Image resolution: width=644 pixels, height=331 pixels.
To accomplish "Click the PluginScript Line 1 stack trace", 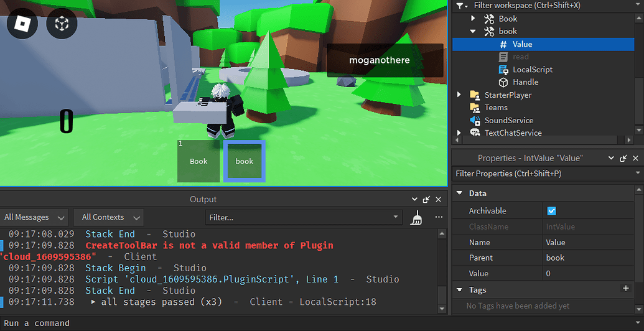I will click(212, 279).
